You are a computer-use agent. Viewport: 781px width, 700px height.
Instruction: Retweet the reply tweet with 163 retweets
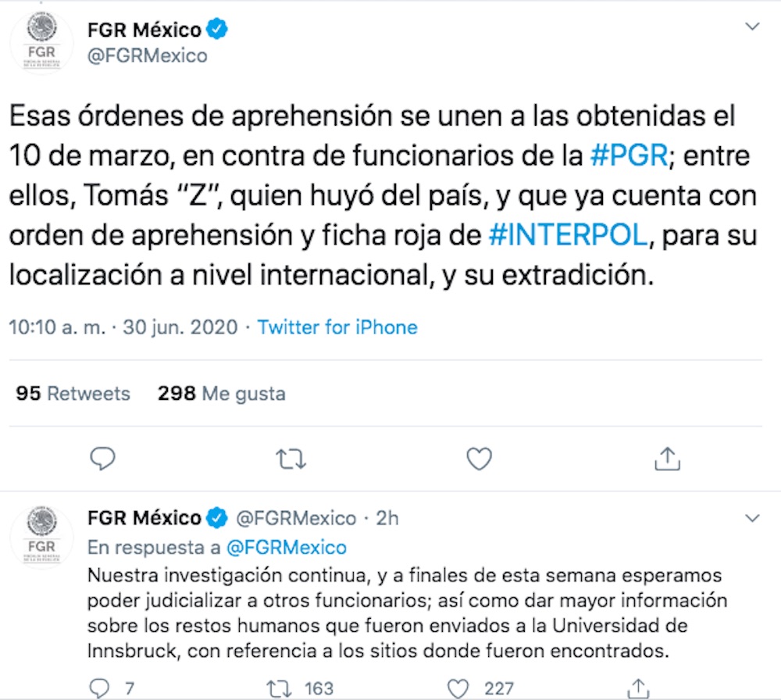277,687
